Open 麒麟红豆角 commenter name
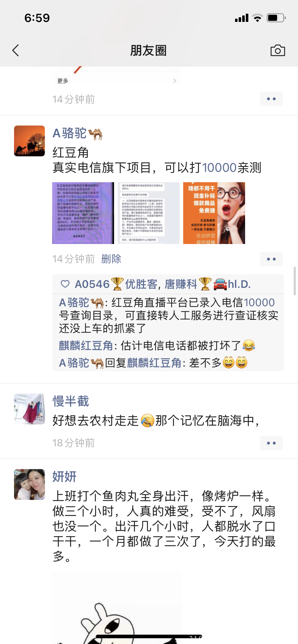298x644 pixels. [86, 346]
